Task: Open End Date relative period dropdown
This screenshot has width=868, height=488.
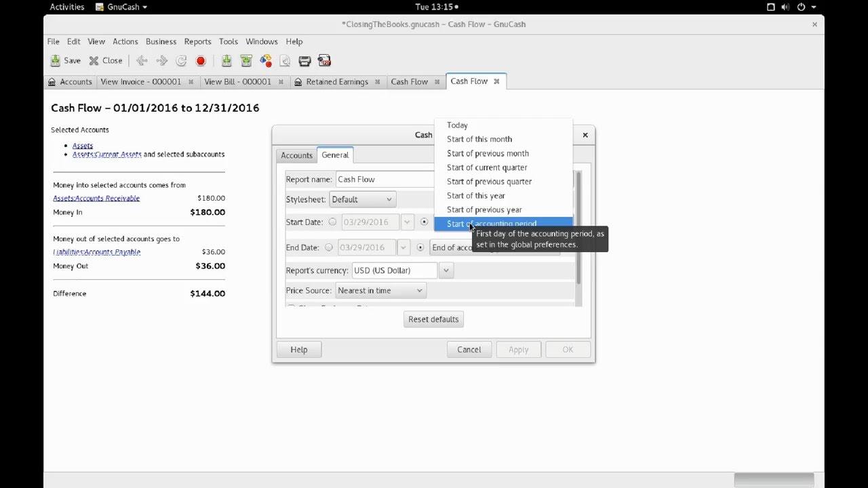Action: tap(495, 247)
